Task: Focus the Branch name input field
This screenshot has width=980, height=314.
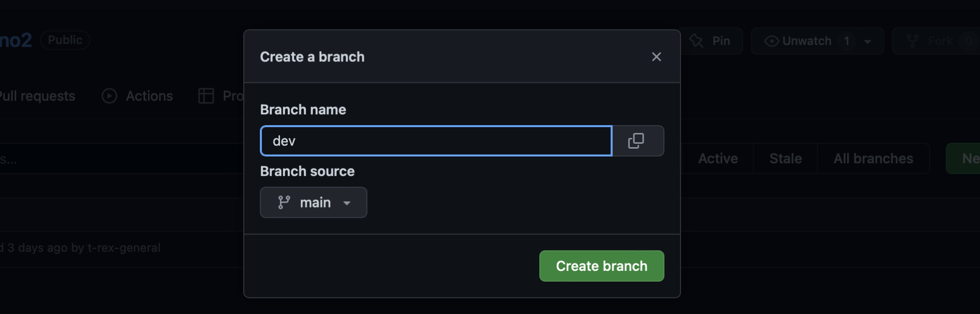Action: tap(436, 141)
